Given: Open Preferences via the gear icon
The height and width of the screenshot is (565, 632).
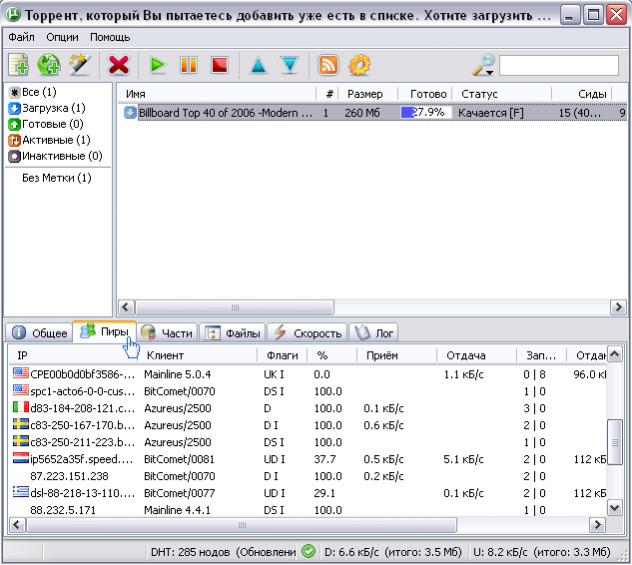Looking at the screenshot, I should click(x=359, y=65).
